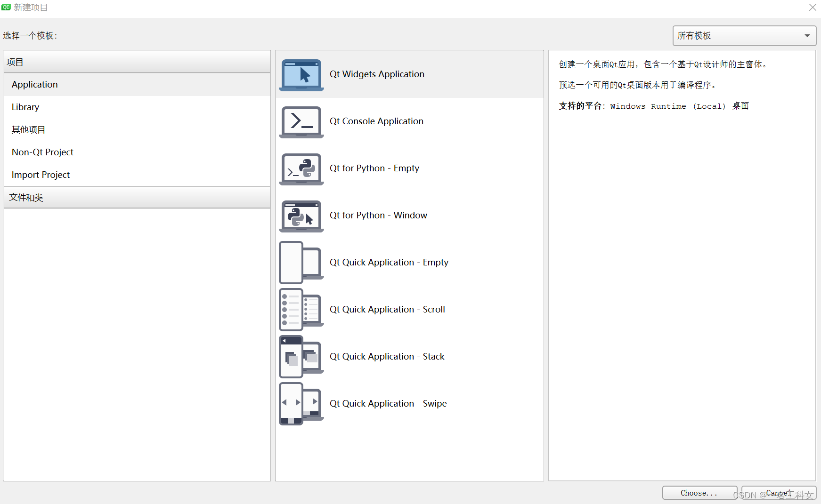Click the Qt Quick Application - Empty label
The image size is (821, 504).
(389, 263)
